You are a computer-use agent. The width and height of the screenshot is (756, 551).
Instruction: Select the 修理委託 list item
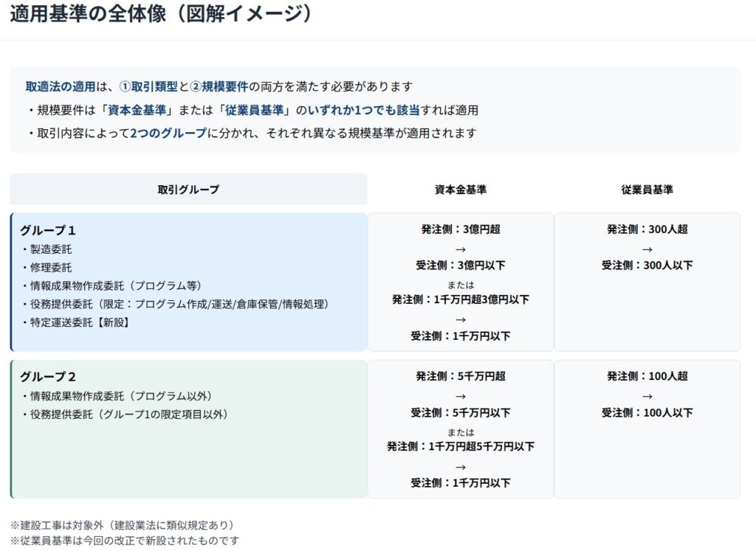(50, 267)
